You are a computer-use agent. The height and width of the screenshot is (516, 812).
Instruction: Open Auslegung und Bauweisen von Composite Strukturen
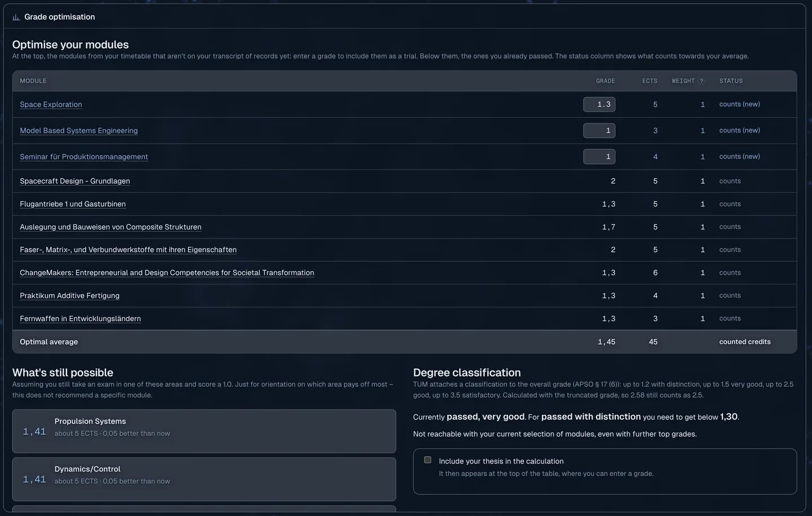coord(111,227)
